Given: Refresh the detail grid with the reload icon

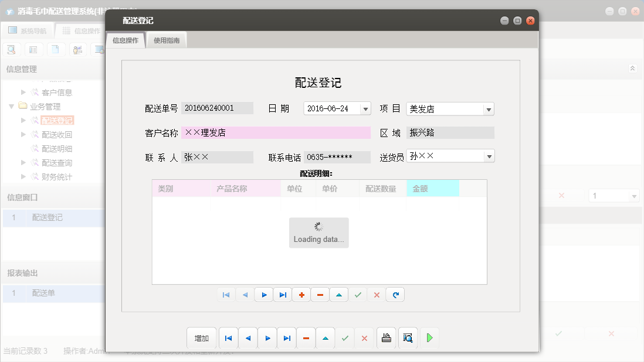Looking at the screenshot, I should 395,295.
